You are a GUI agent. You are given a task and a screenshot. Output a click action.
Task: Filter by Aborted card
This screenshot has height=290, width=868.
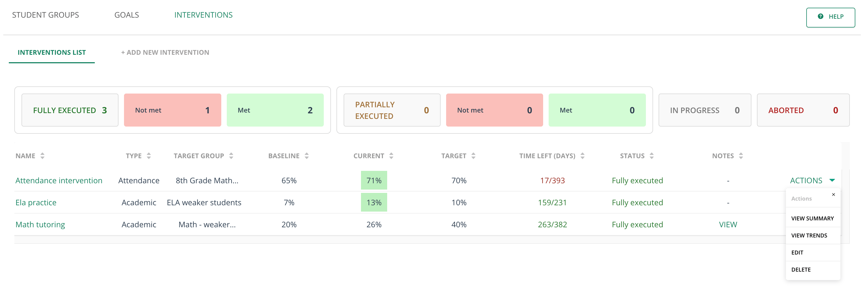pos(803,110)
